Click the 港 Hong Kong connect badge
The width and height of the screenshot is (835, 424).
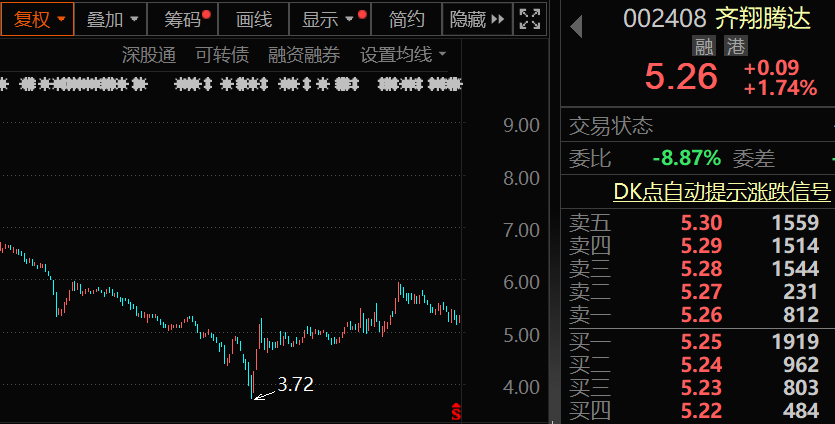[736, 46]
